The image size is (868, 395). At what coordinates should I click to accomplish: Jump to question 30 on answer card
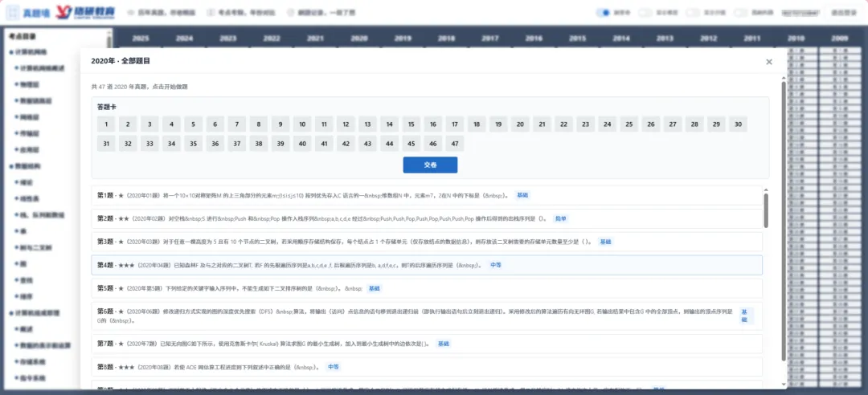click(x=738, y=124)
